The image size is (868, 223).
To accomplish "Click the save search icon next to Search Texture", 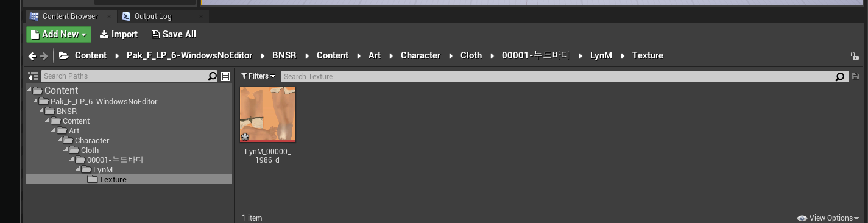I will click(855, 76).
